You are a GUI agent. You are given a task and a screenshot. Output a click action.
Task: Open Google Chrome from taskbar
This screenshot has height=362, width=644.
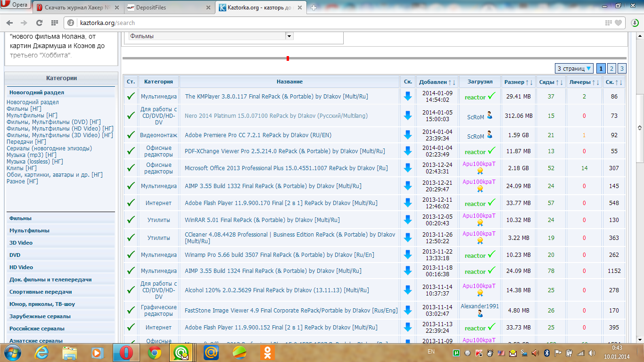tap(155, 353)
